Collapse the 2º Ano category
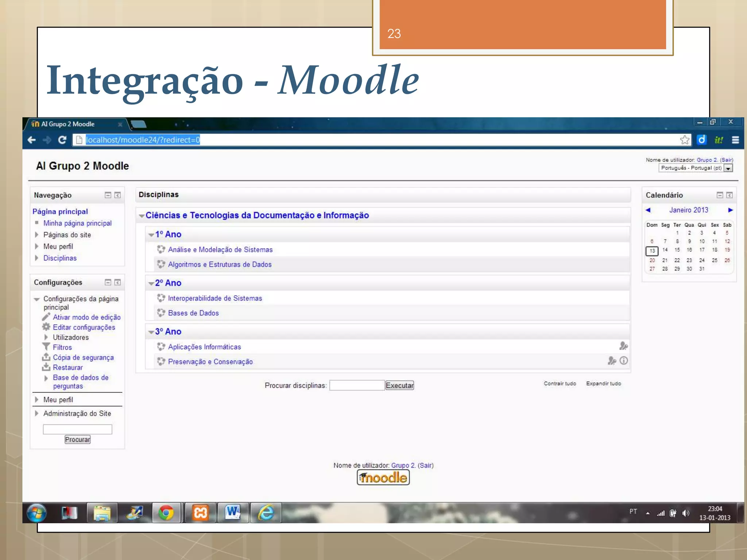This screenshot has height=560, width=747. coord(151,283)
